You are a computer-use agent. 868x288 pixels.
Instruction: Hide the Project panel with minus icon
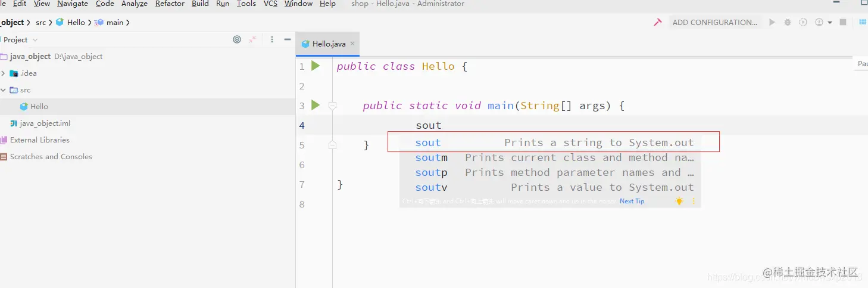pos(288,39)
